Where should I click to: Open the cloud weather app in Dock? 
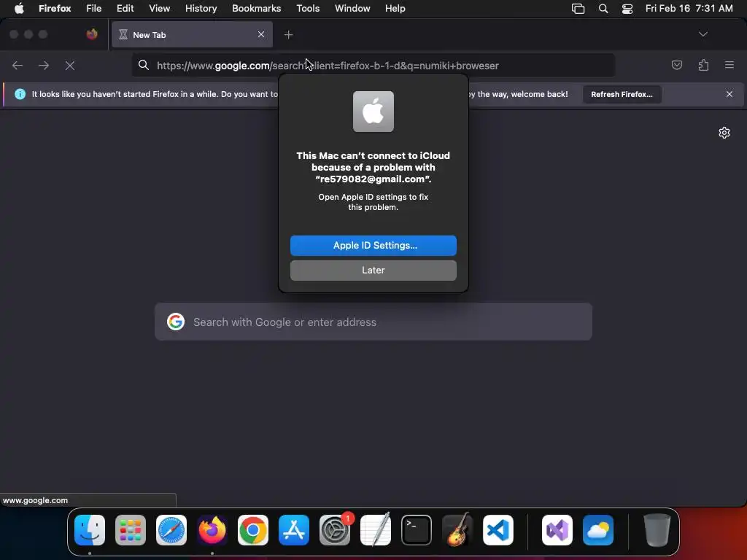point(598,530)
